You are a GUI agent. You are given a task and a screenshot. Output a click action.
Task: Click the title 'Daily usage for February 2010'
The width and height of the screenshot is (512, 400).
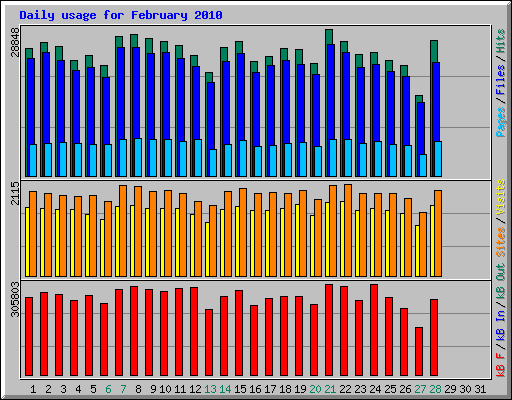(x=121, y=15)
